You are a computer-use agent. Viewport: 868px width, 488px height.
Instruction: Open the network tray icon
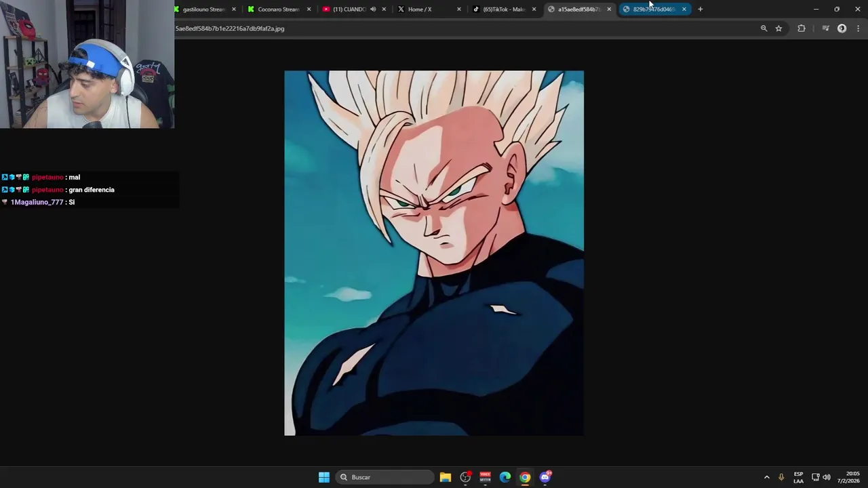[x=815, y=477]
